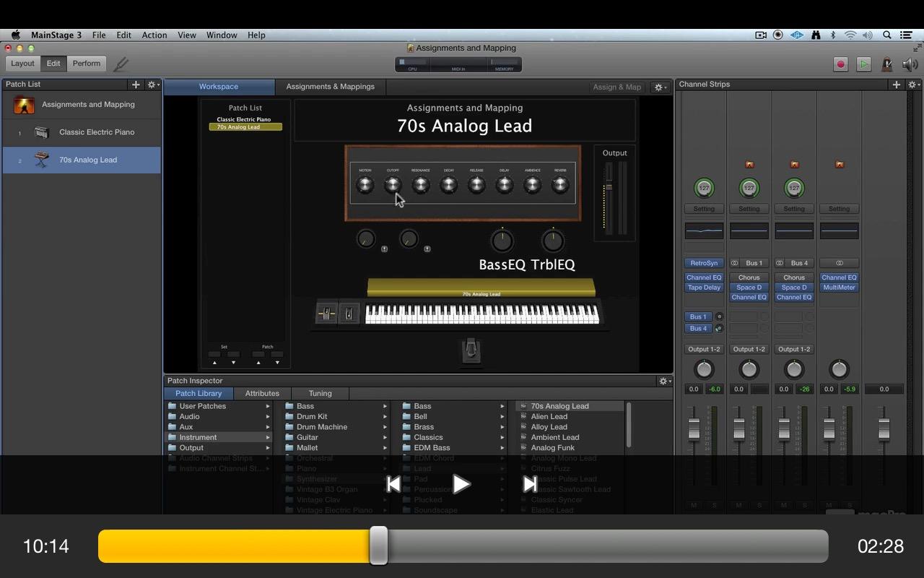Switch to Perform mode
The image size is (924, 578).
point(87,64)
